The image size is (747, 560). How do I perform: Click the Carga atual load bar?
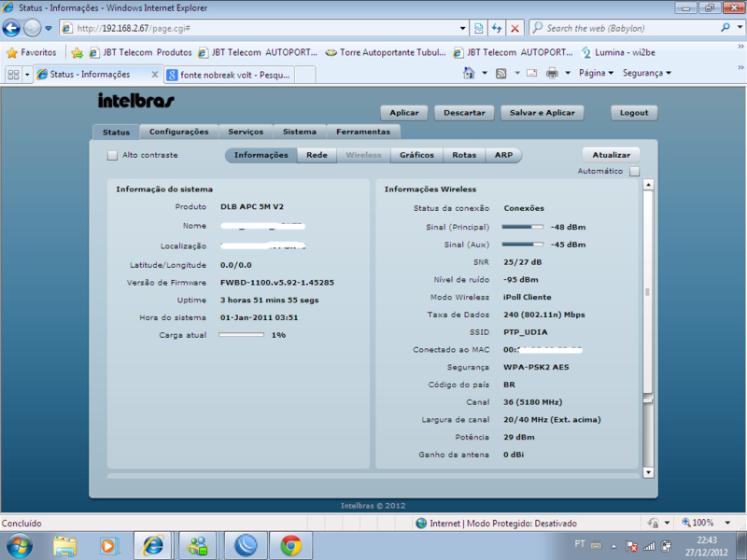[241, 335]
